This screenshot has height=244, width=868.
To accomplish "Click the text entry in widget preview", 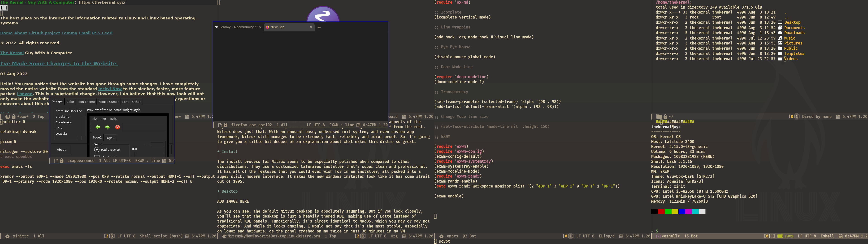I will pos(144,127).
